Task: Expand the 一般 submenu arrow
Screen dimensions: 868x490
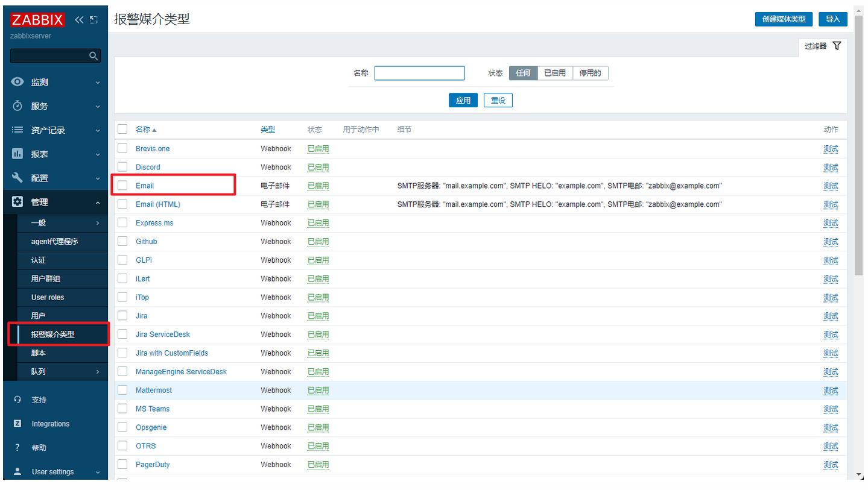Action: (98, 223)
